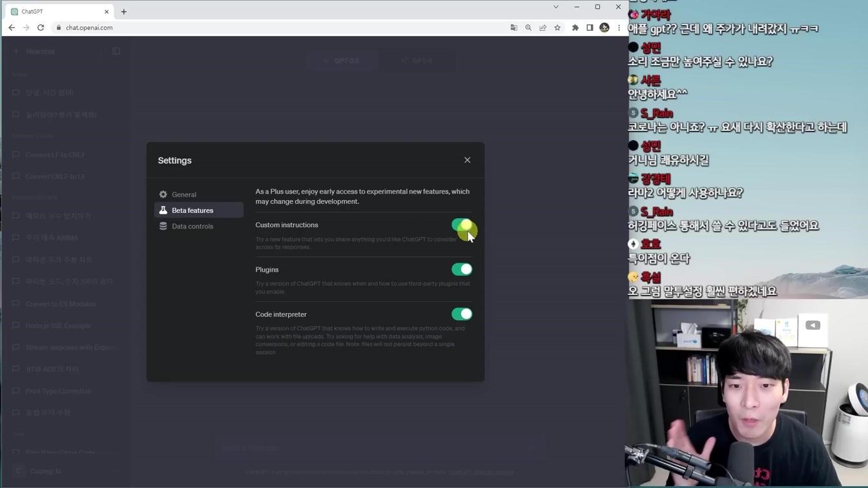The width and height of the screenshot is (868, 488).
Task: Switch to the Data controls tab
Action: pyautogui.click(x=199, y=227)
